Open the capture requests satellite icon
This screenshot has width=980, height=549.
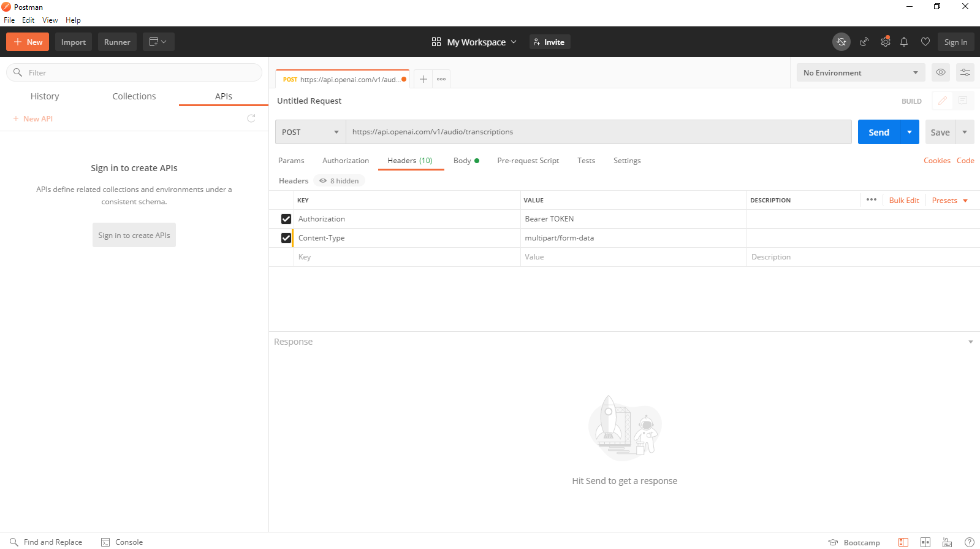tap(864, 42)
